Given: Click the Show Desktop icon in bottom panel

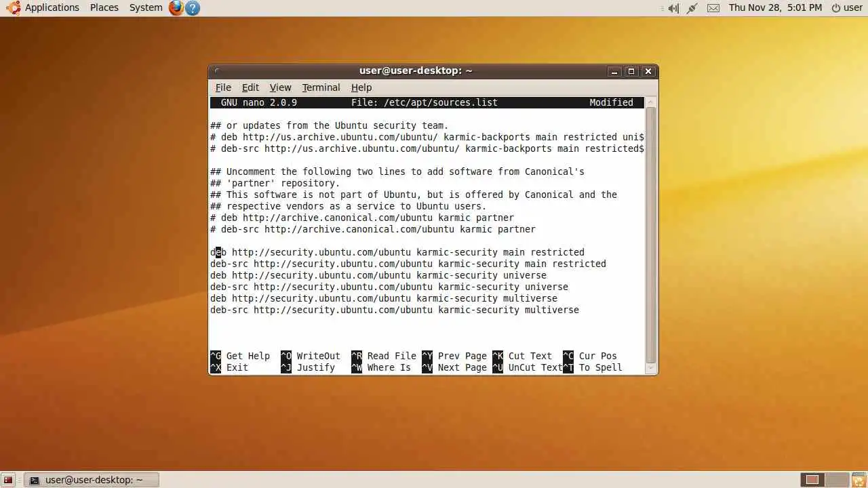Looking at the screenshot, I should 8,480.
